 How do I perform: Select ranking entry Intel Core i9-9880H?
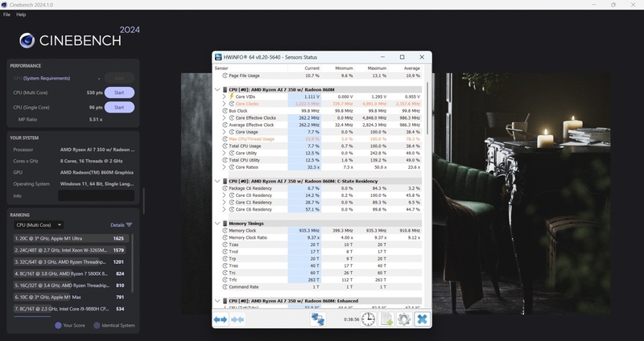point(71,309)
